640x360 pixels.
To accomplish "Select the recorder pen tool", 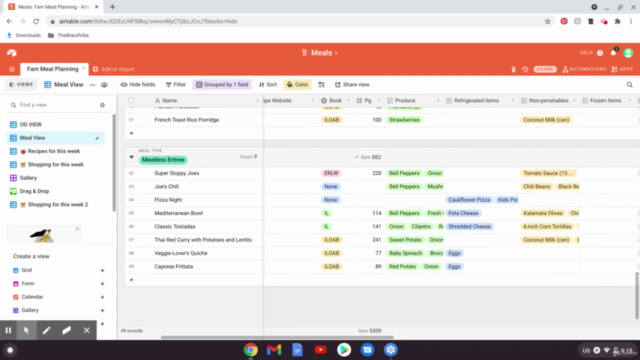I will point(46,330).
